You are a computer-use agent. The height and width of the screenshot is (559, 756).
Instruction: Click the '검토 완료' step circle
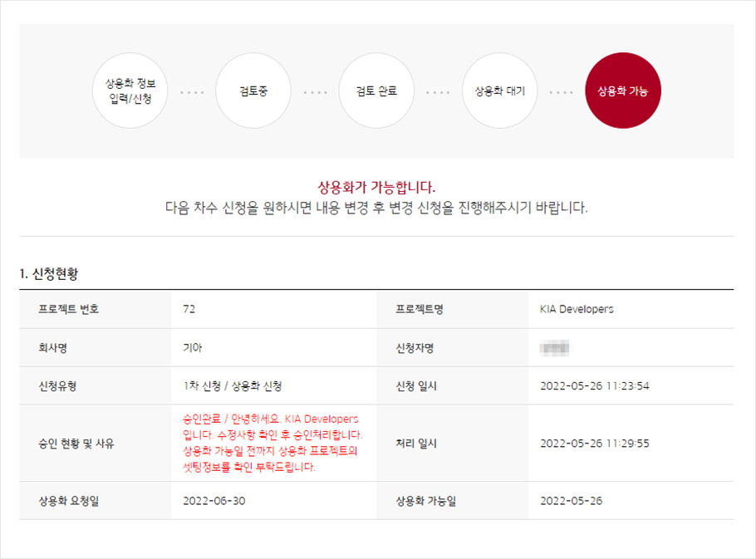(376, 91)
